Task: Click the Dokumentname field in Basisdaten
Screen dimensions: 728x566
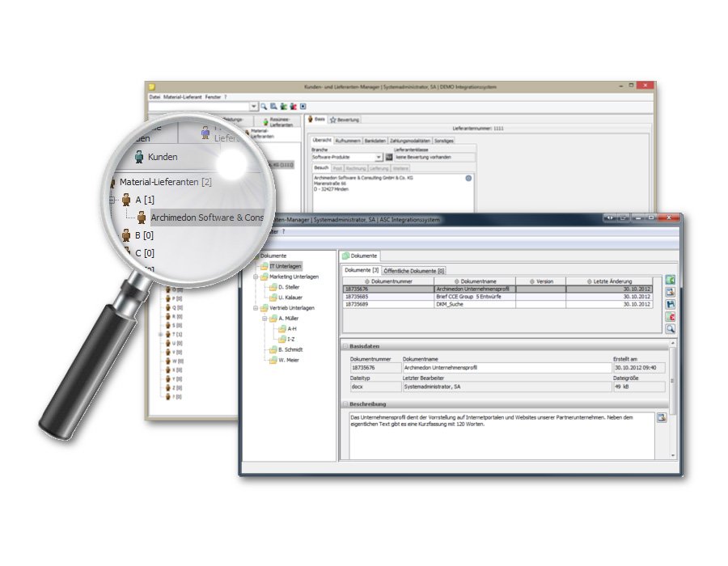Action: tap(507, 368)
